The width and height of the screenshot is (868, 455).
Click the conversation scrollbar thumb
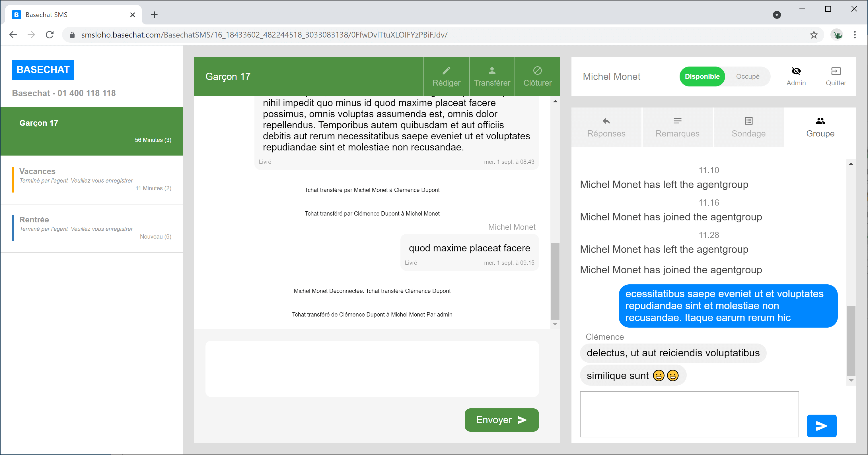[555, 281]
